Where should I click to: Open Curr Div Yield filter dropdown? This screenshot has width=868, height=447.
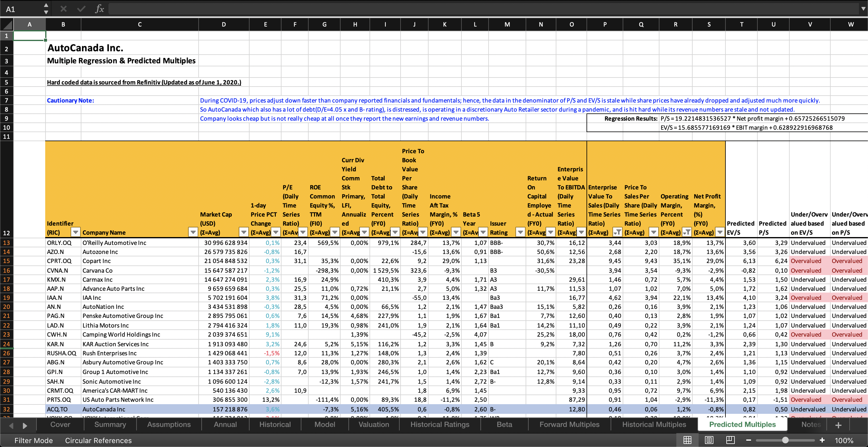click(x=364, y=232)
